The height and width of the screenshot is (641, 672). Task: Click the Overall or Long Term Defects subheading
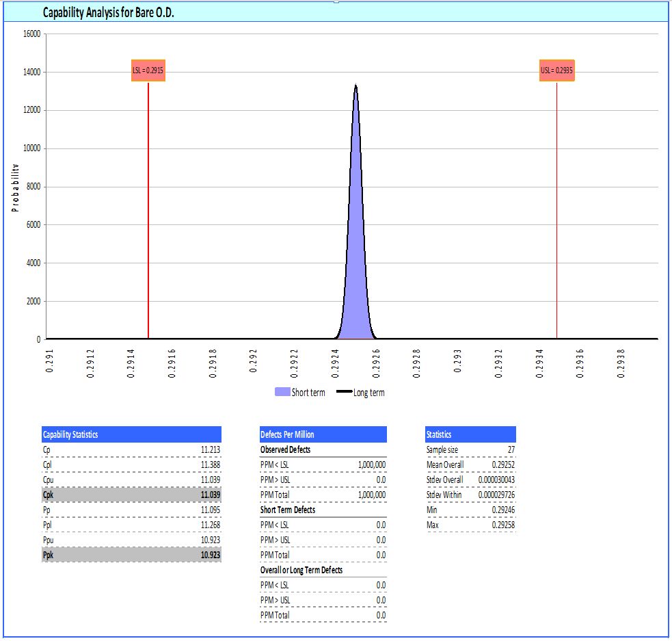(x=301, y=570)
